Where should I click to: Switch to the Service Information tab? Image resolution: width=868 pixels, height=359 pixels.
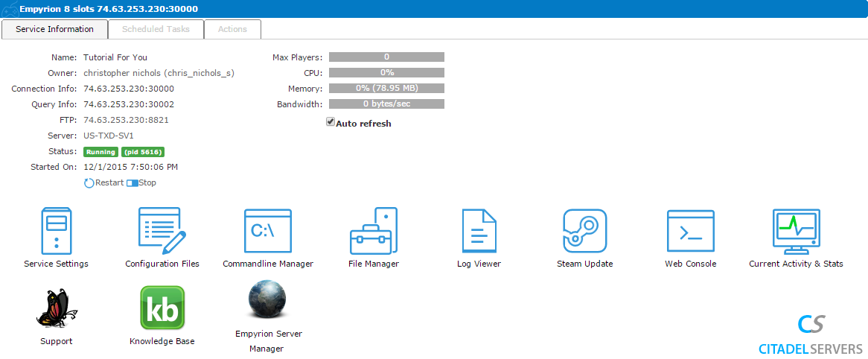point(55,29)
